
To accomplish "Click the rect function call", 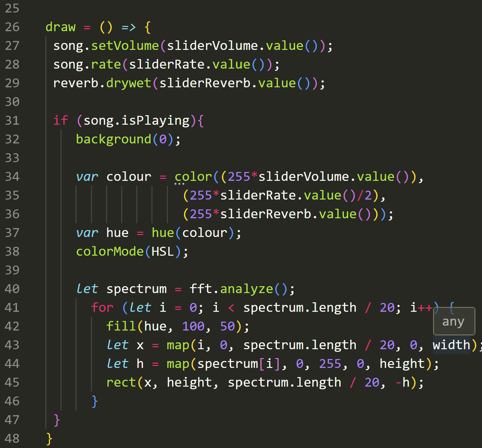I will [121, 382].
